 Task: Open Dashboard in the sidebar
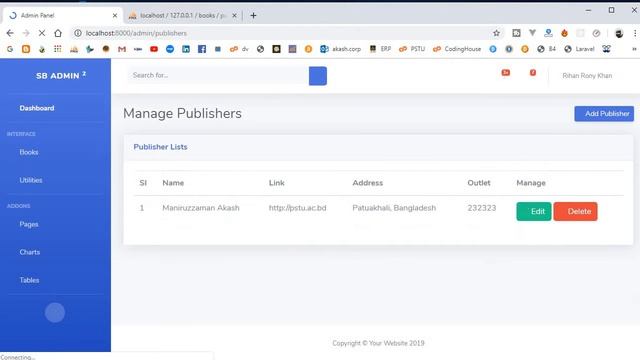point(37,108)
